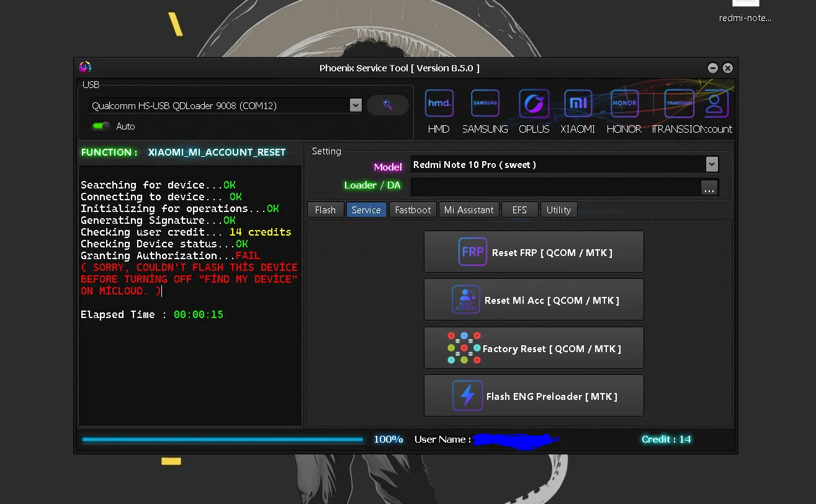Select the Samsung brand icon
816x504 pixels.
(x=485, y=104)
